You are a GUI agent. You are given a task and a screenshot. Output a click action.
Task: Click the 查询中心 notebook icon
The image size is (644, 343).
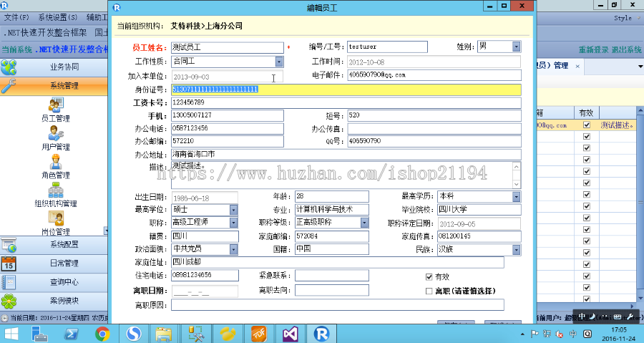[x=9, y=283]
